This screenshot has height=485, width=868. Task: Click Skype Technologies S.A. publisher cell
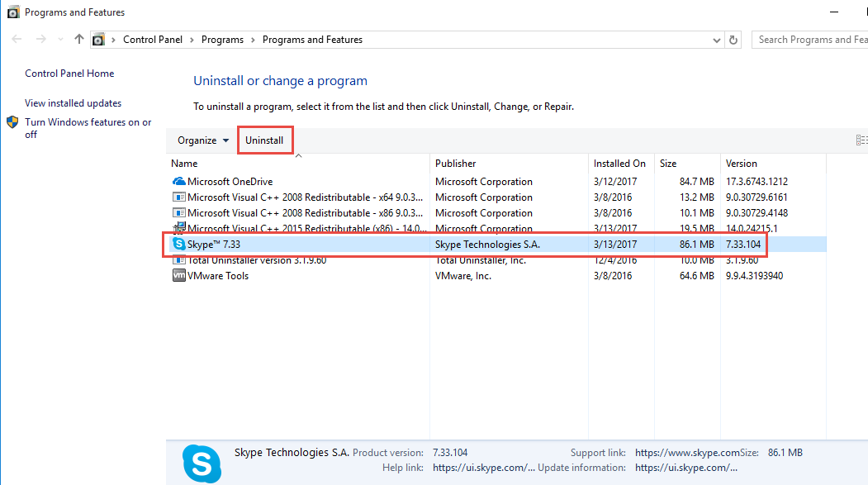tap(487, 245)
